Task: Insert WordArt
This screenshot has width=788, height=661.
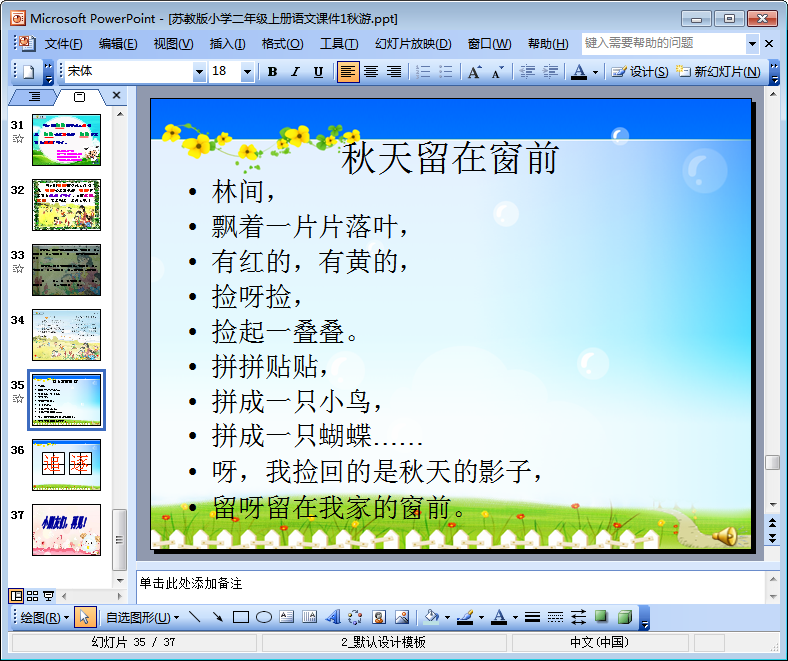Action: (x=333, y=617)
